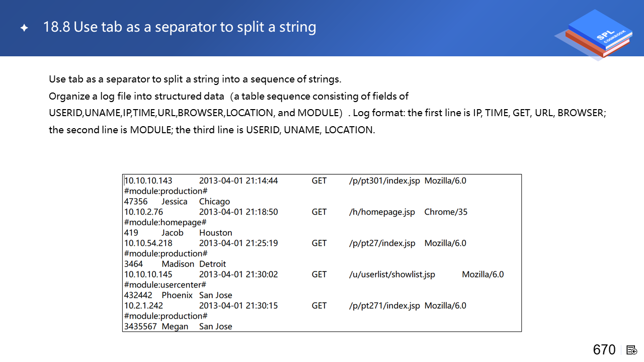Screen dimensions: 644x362
Task: Click the '3464 Madison Detroit' log line
Action: click(x=175, y=264)
